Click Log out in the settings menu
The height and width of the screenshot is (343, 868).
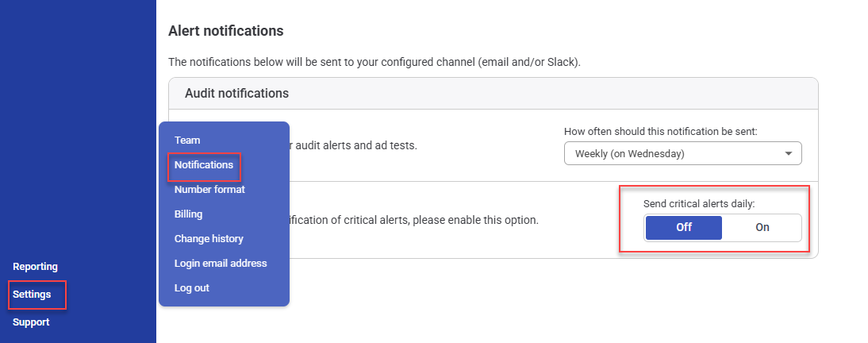coord(192,288)
